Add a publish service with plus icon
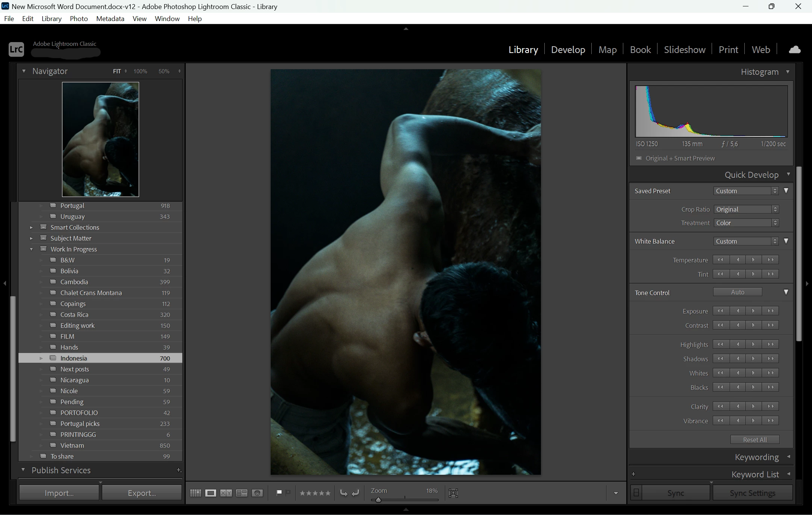The image size is (812, 515). coord(179,470)
